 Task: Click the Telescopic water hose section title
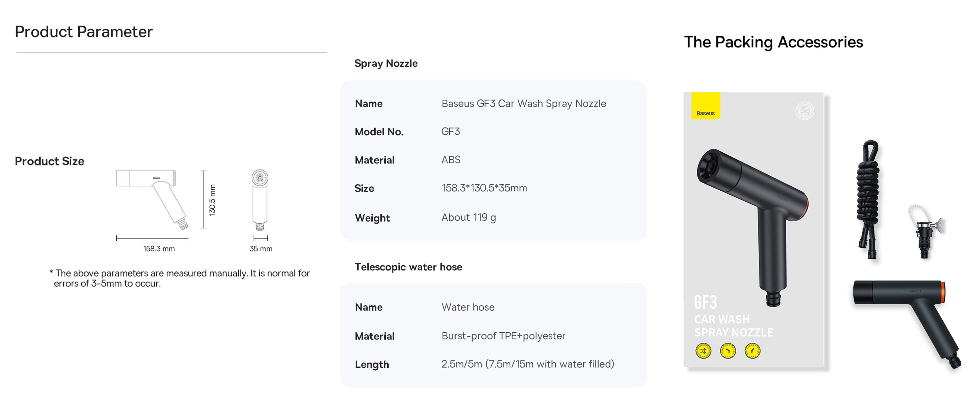click(x=408, y=267)
